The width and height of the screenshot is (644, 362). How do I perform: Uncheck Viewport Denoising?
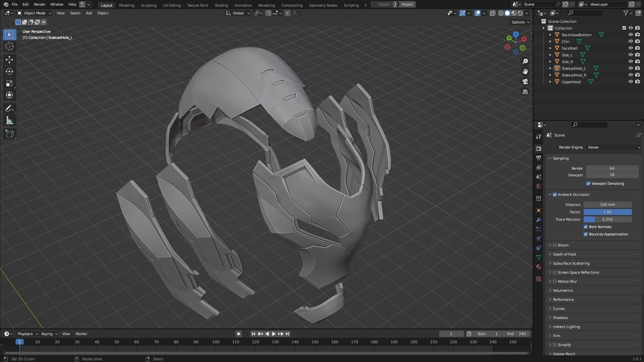[588, 184]
